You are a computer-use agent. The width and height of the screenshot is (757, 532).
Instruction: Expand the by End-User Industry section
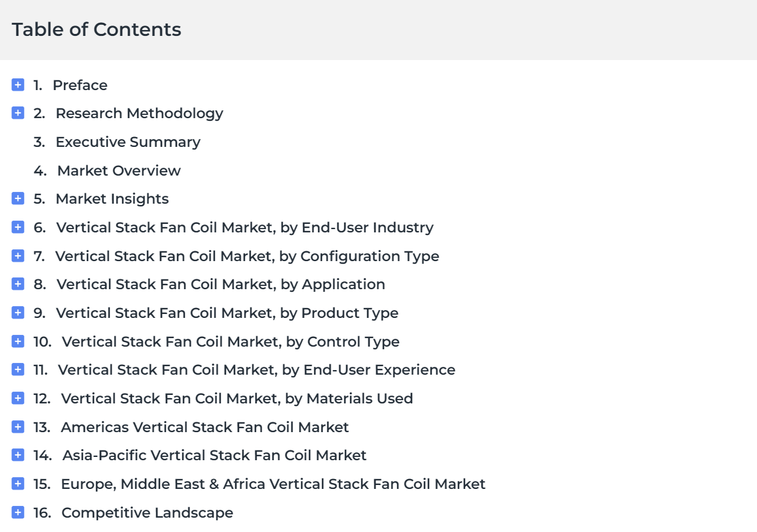tap(18, 227)
